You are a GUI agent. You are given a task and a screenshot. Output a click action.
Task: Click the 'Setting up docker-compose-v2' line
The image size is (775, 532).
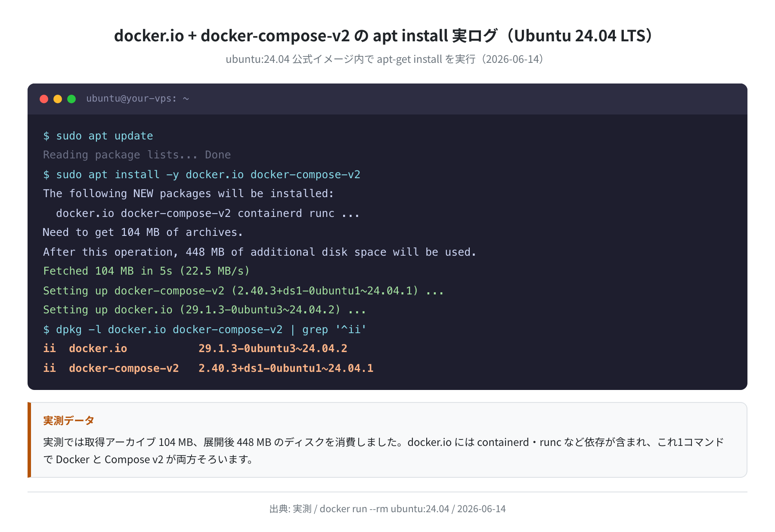(243, 291)
